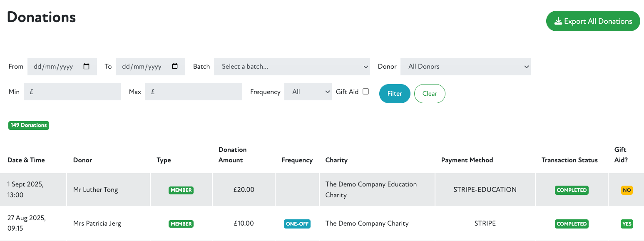Open the From date calendar picker icon
This screenshot has height=241, width=644.
87,66
